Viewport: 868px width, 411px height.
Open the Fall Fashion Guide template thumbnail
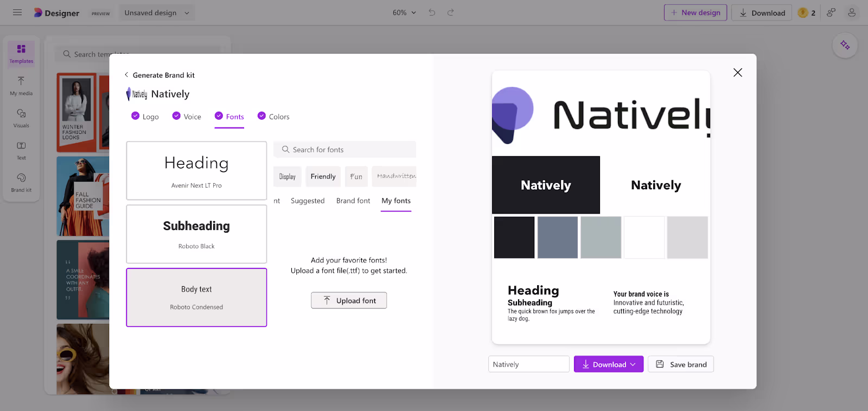(x=83, y=196)
